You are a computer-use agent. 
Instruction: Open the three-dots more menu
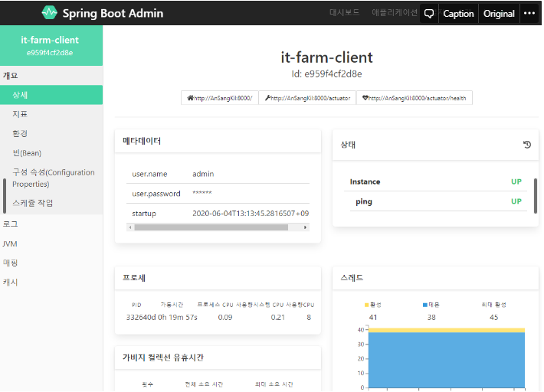click(x=529, y=14)
